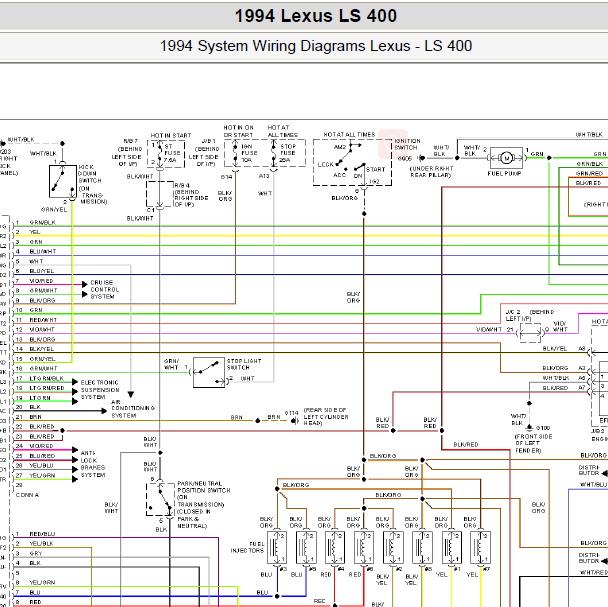Click the 'STOP LIGHT SWITCH' label
Image resolution: width=608 pixels, height=607 pixels.
coord(244,364)
